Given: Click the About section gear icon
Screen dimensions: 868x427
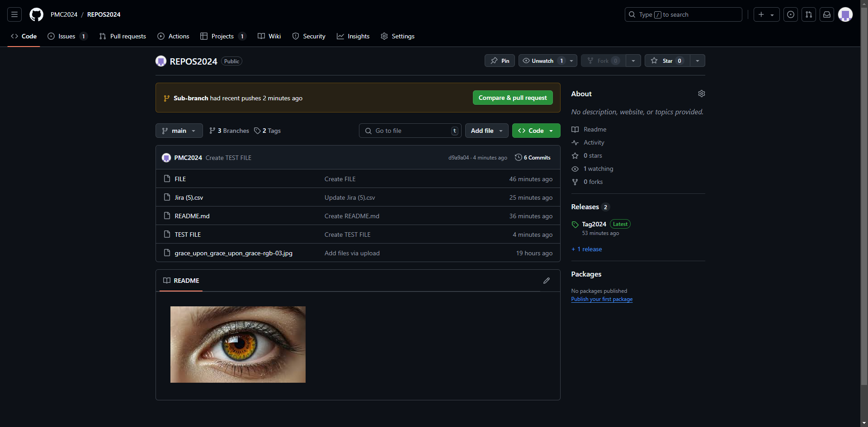Looking at the screenshot, I should 701,94.
